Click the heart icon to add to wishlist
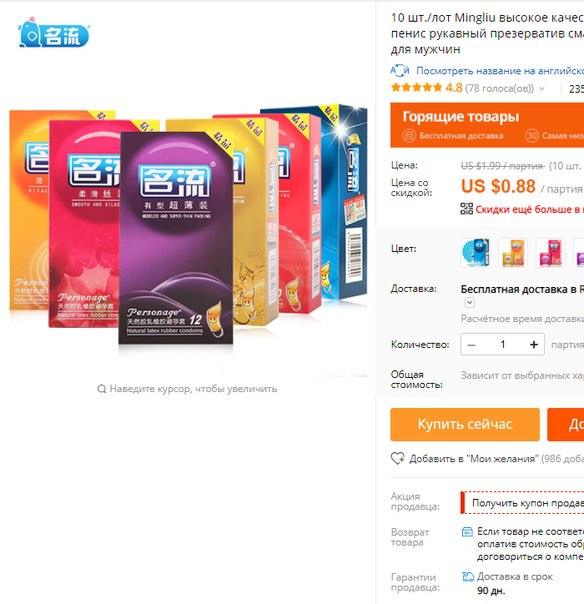Screen dimensions: 584x604 click(x=398, y=458)
